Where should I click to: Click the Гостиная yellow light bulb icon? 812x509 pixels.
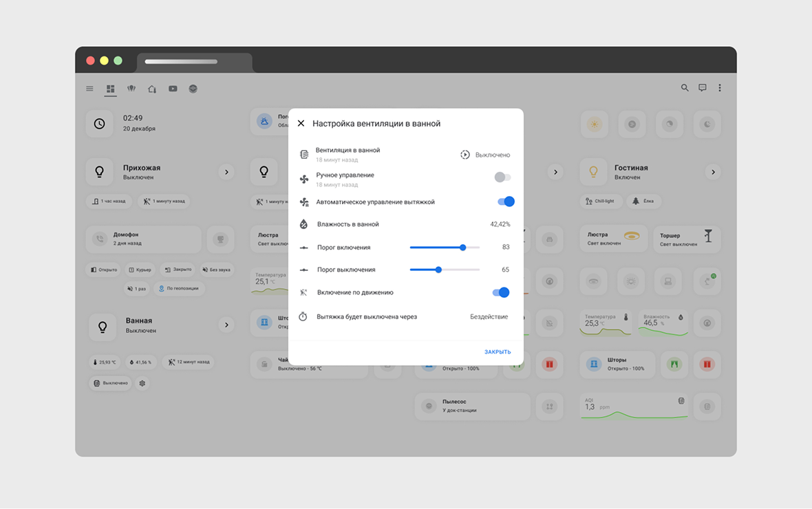click(593, 172)
